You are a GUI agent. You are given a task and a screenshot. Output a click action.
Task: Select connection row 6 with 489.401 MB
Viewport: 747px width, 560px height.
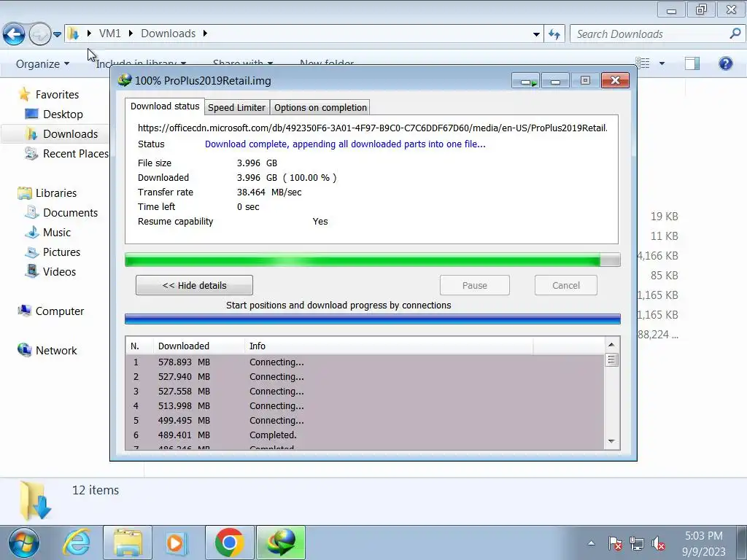(365, 435)
